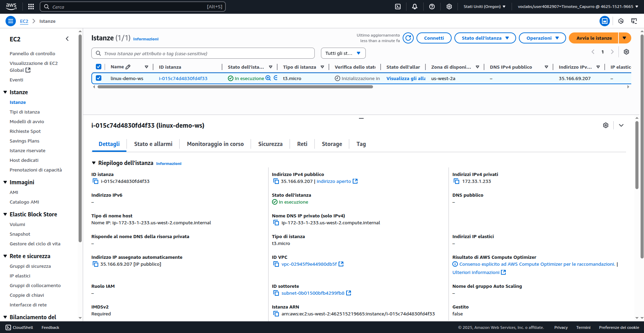Uncheck the linux-demo-ws row checkbox
Screen dimensions: 644x333
click(x=99, y=78)
